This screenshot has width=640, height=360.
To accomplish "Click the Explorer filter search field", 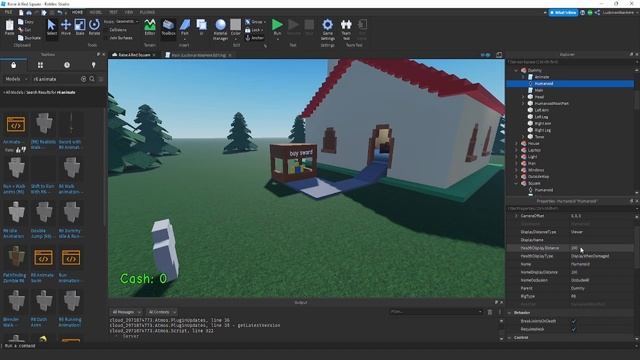I will 569,62.
